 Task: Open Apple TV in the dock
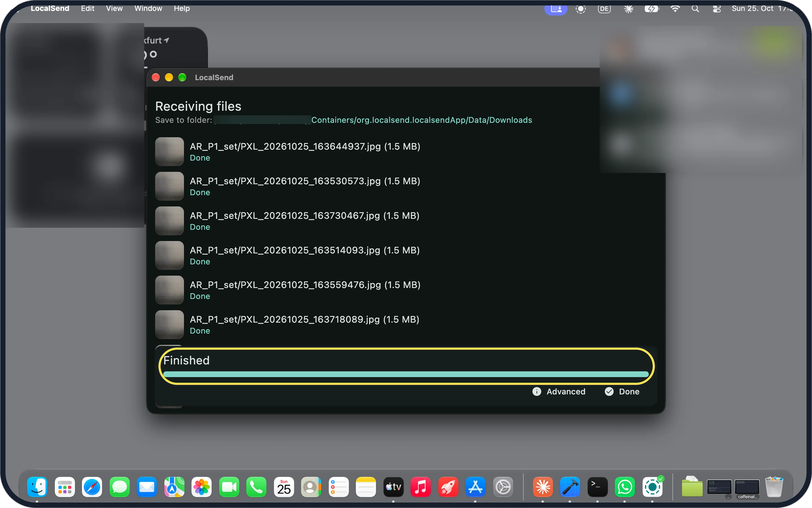(393, 487)
